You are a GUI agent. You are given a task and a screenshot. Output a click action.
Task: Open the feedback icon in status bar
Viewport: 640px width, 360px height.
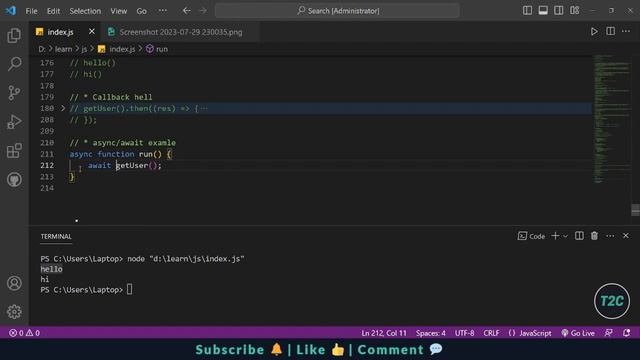(609, 333)
